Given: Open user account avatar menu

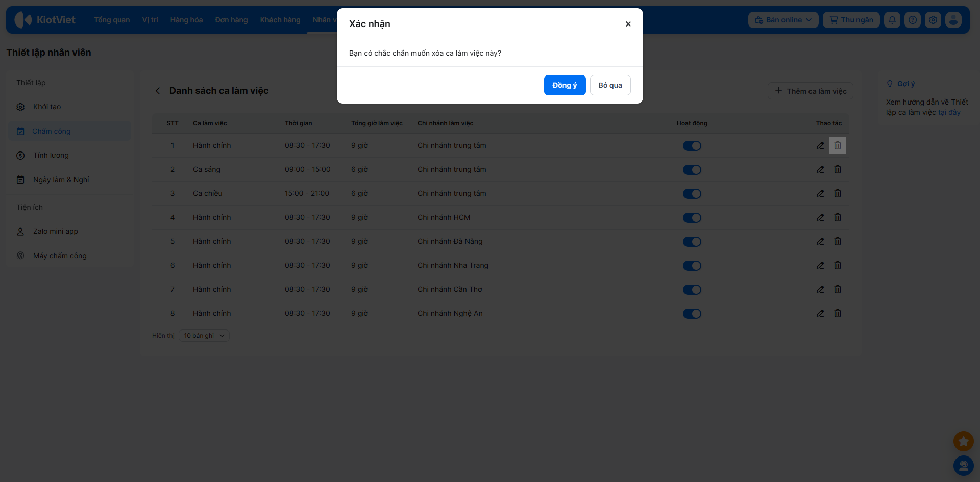Looking at the screenshot, I should coord(953,20).
